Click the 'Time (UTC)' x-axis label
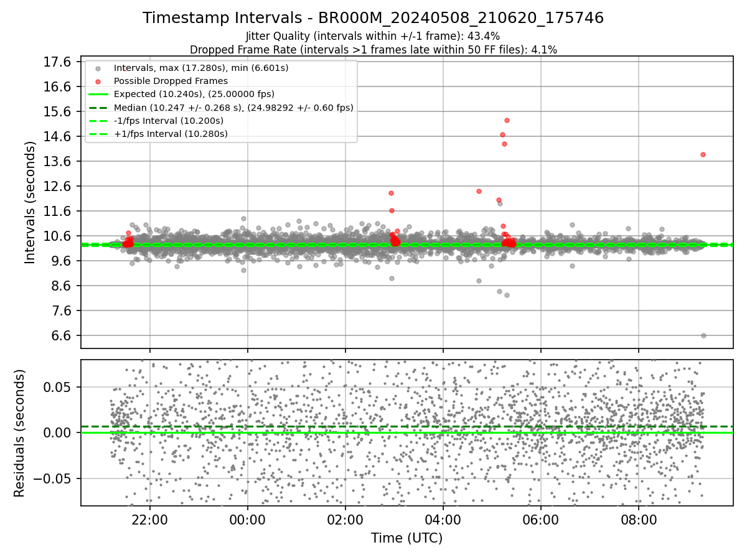 pyautogui.click(x=406, y=538)
